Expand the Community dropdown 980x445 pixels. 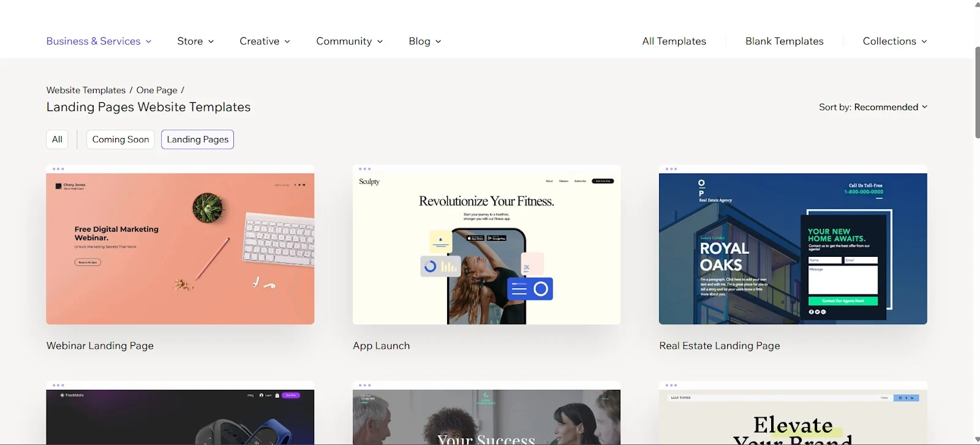pos(349,41)
